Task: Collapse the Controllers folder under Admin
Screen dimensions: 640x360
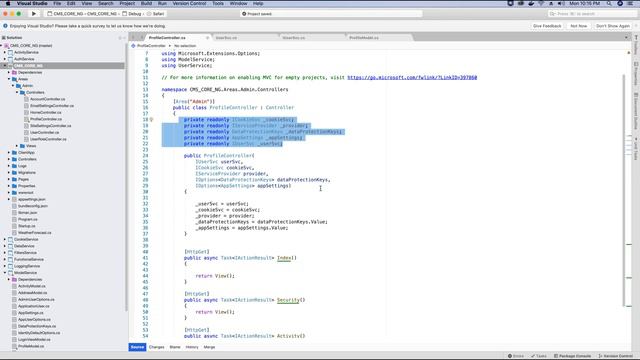Action: click(17, 92)
